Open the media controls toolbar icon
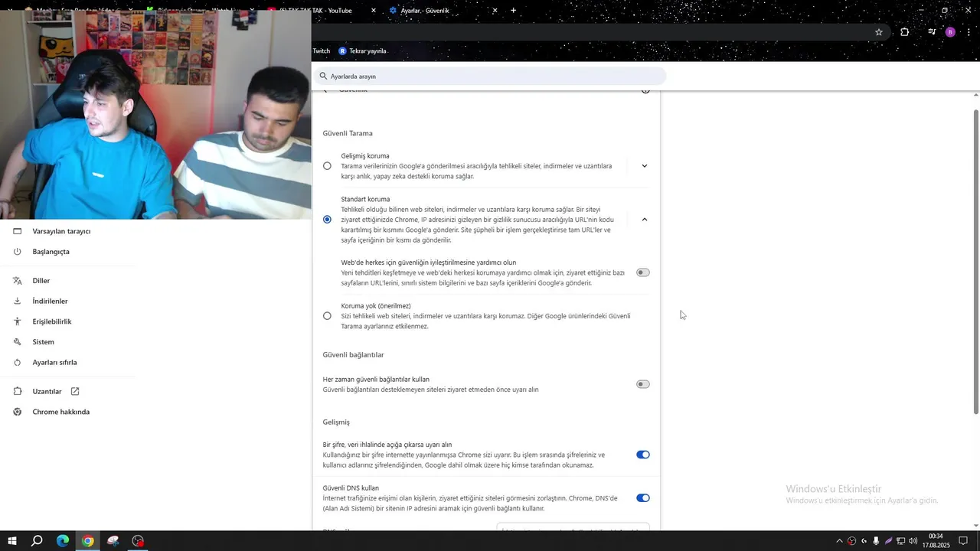Viewport: 980px width, 551px height. (x=931, y=32)
